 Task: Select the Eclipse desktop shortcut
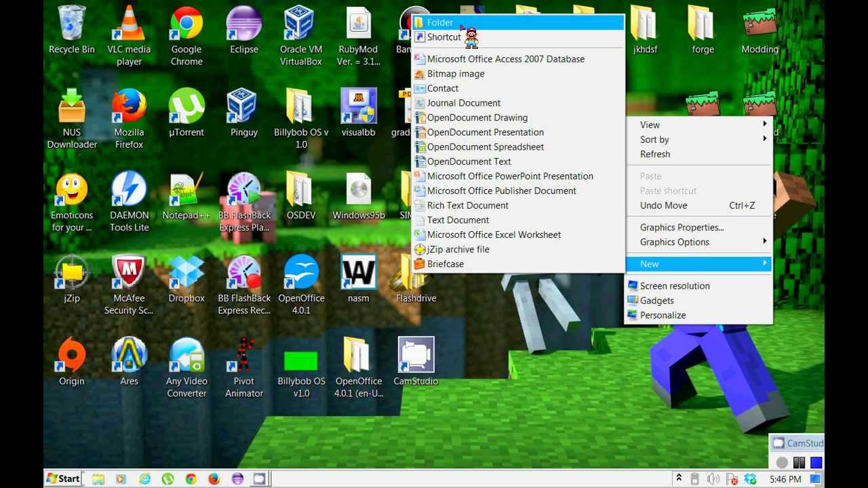[x=244, y=30]
